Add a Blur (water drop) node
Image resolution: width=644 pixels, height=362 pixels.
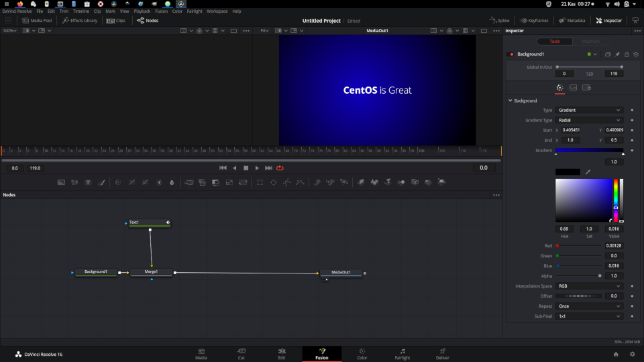coord(172,182)
